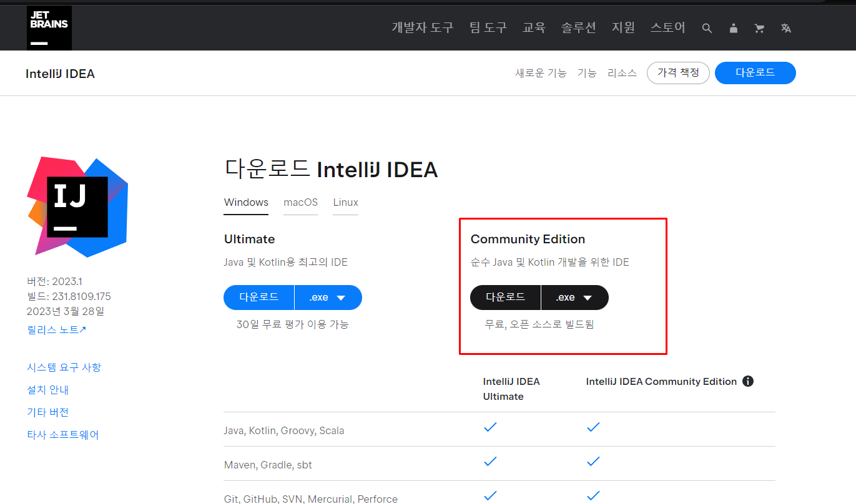Screen dimensions: 856x504
Task: Open the 개발자 도구 menu
Action: 423,27
